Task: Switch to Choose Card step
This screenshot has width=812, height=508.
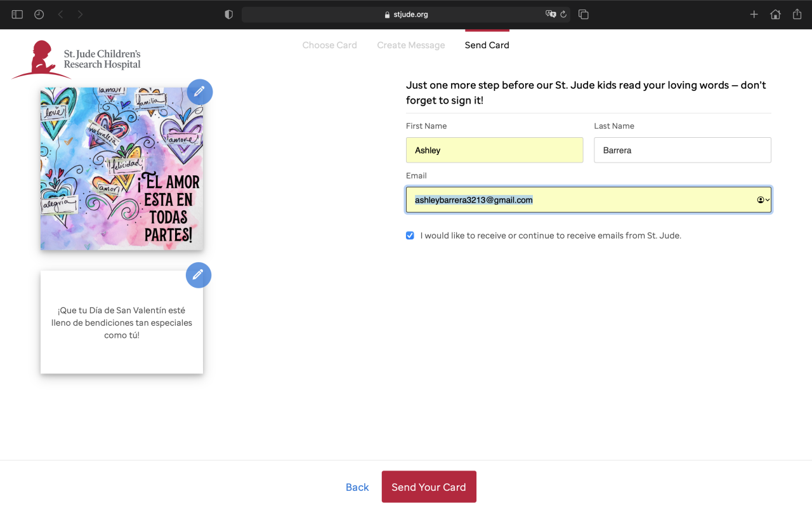Action: [329, 45]
